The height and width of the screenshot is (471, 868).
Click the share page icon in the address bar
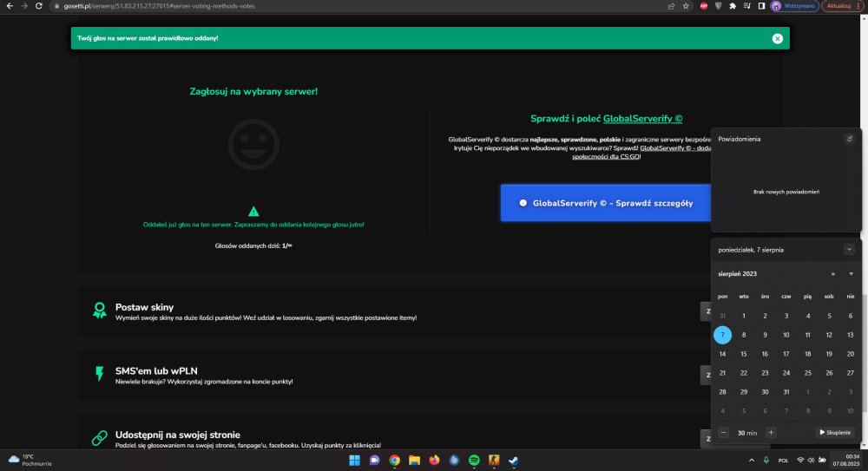pyautogui.click(x=671, y=6)
